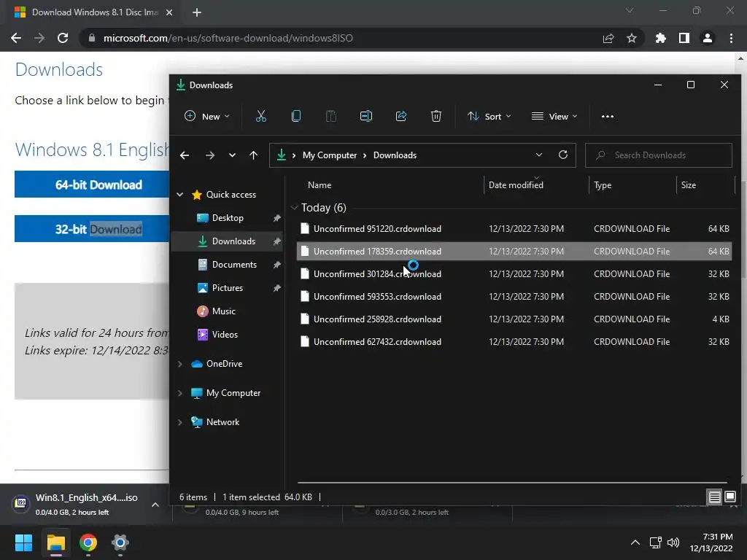Open Chrome three-dot menu
747x560 pixels.
pyautogui.click(x=731, y=38)
